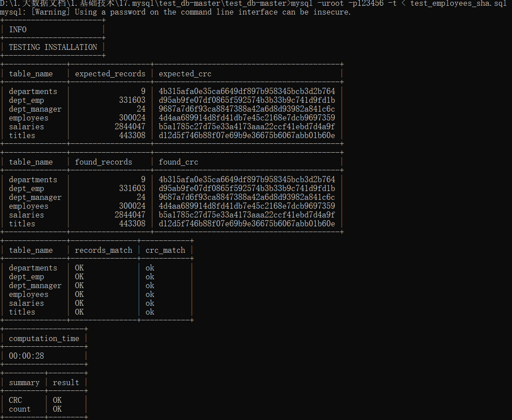Click the count OK result in summary table
The width and height of the screenshot is (512, 420).
pyautogui.click(x=57, y=409)
